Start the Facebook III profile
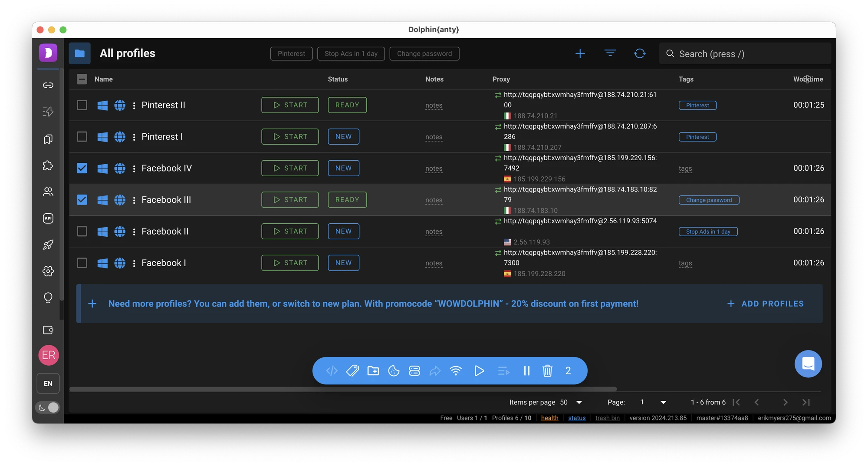868x466 pixels. (x=290, y=200)
